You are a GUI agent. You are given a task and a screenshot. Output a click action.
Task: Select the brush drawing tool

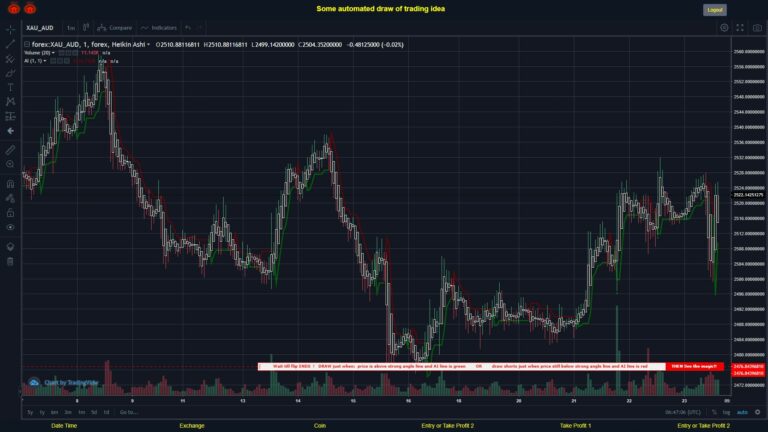pyautogui.click(x=10, y=73)
